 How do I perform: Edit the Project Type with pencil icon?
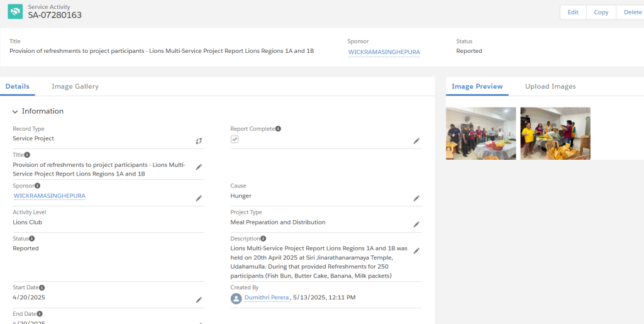(x=416, y=224)
